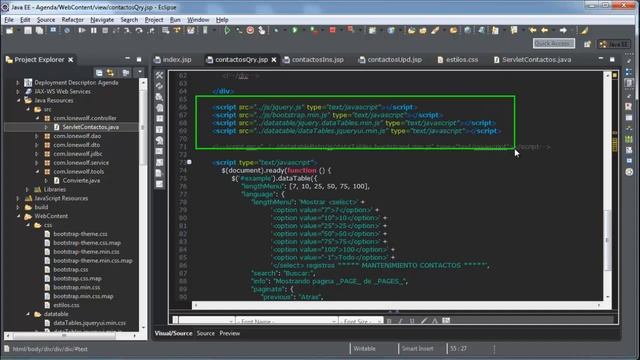Click the Last Edit Location arrow icon
This screenshot has height=360, width=640.
tap(533, 31)
